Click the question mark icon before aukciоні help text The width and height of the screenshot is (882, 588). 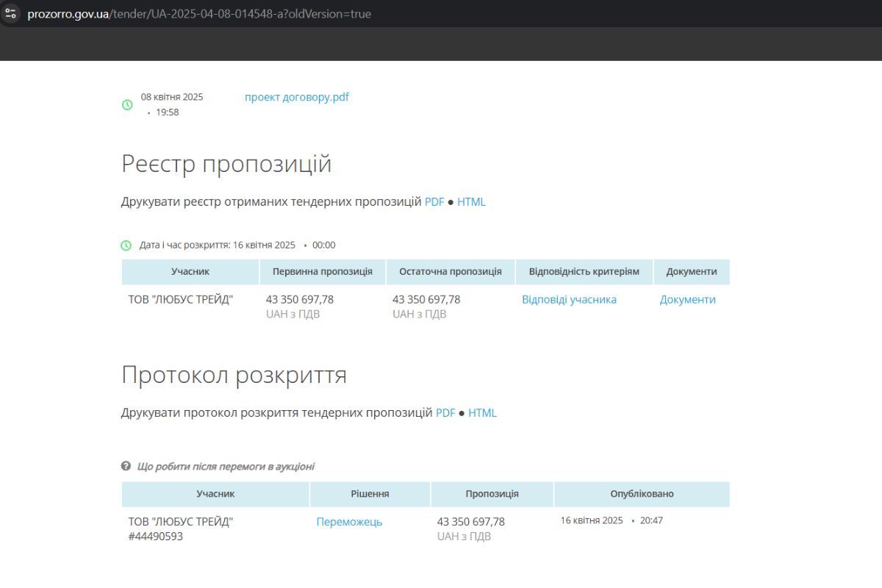126,466
